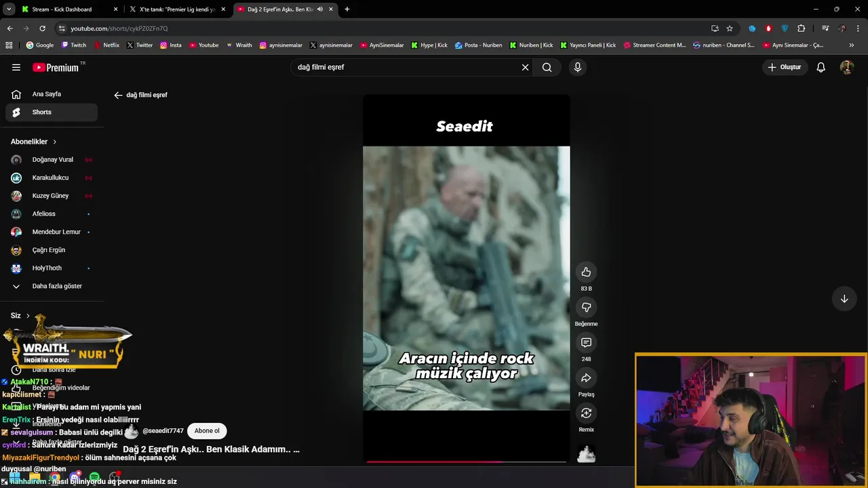This screenshot has height=488, width=868.
Task: Click the address bar URL
Action: point(119,28)
